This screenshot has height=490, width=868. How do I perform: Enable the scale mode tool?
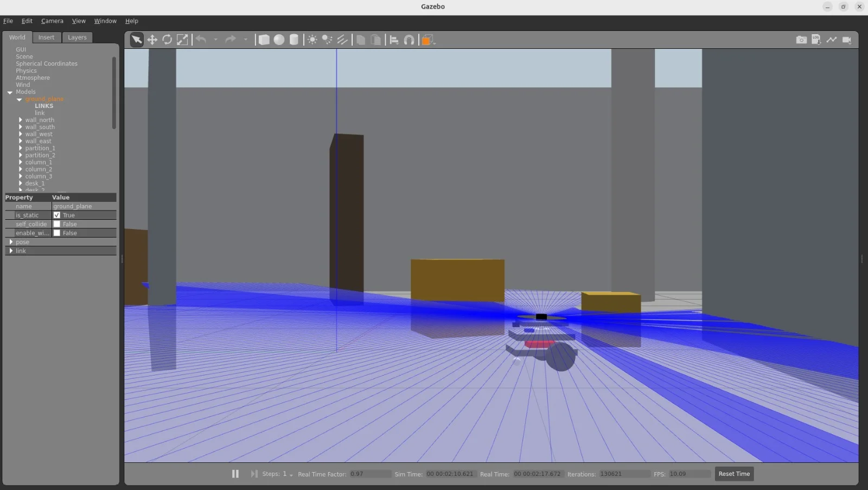182,40
